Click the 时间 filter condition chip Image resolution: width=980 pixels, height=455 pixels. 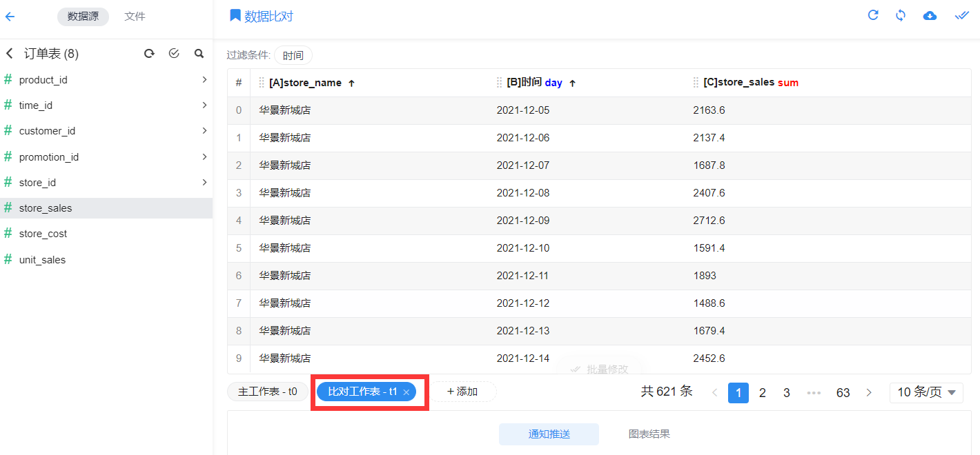click(293, 56)
